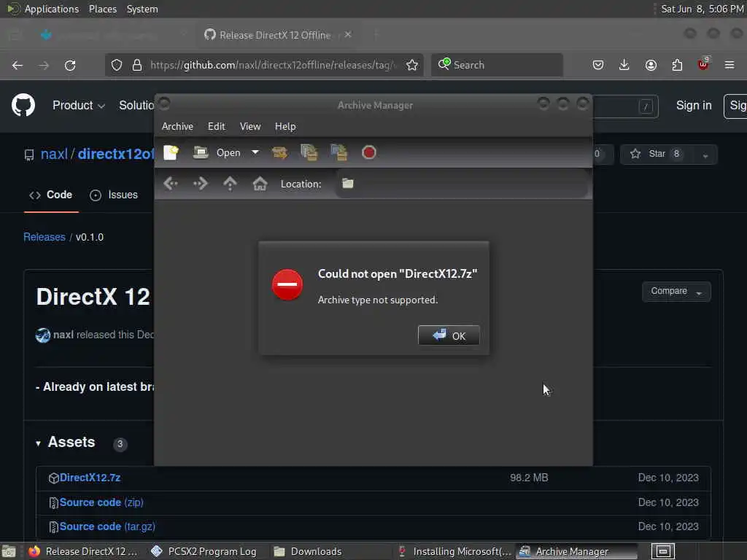
Task: Collapse the Assets section triangle
Action: click(x=38, y=444)
